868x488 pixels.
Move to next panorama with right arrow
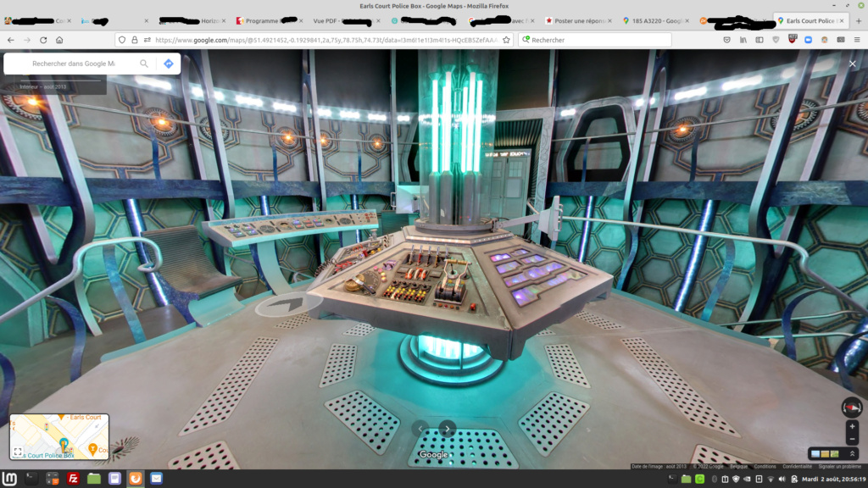(x=448, y=429)
